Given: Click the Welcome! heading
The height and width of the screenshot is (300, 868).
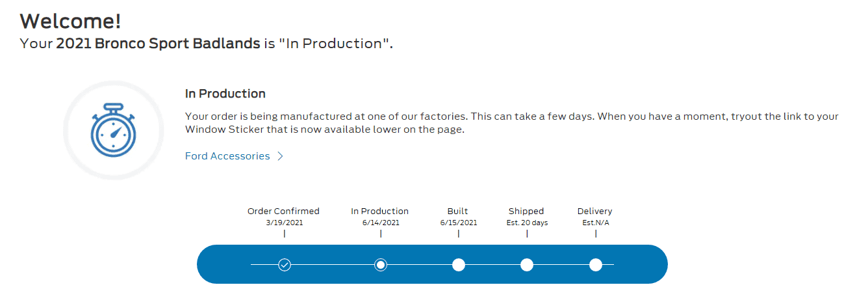Looking at the screenshot, I should point(71,21).
